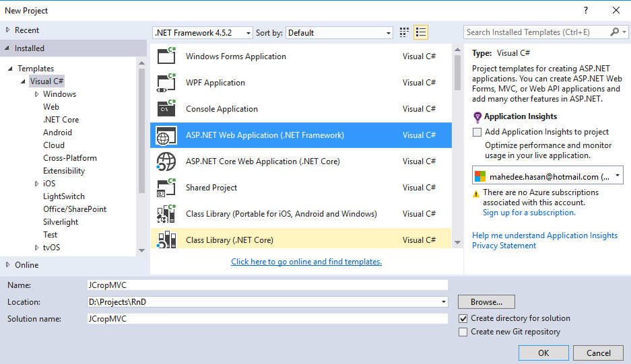631x364 pixels.
Task: Open the Location path dropdown
Action: 444,301
